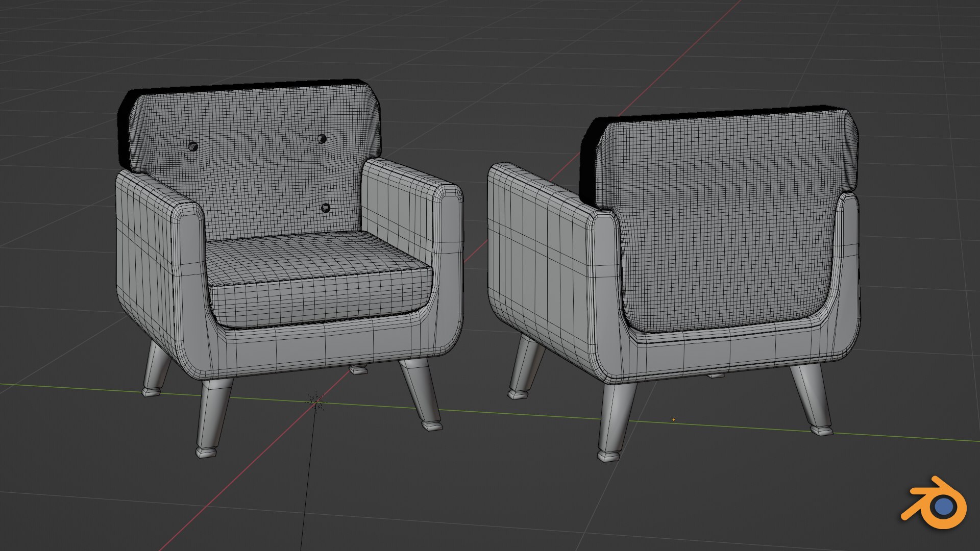This screenshot has width=980, height=551.
Task: Click the lower tufting button on the backrest
Action: [326, 208]
